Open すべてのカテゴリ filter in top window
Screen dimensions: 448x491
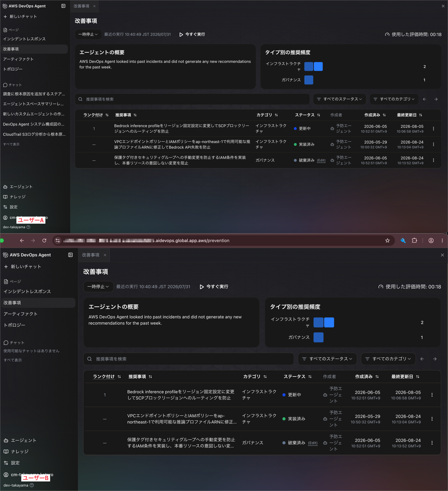click(394, 99)
